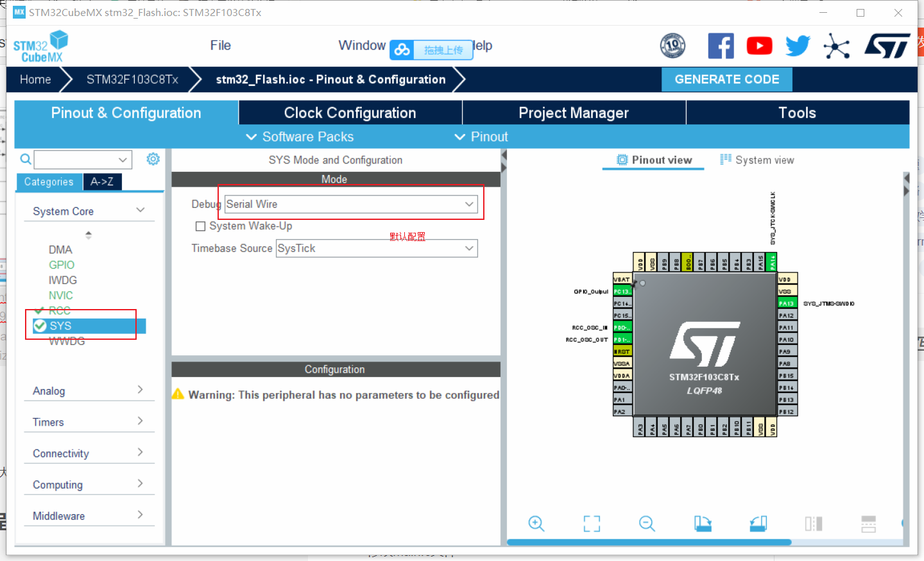This screenshot has height=561, width=924.
Task: Open the search settings gear icon
Action: point(153,159)
